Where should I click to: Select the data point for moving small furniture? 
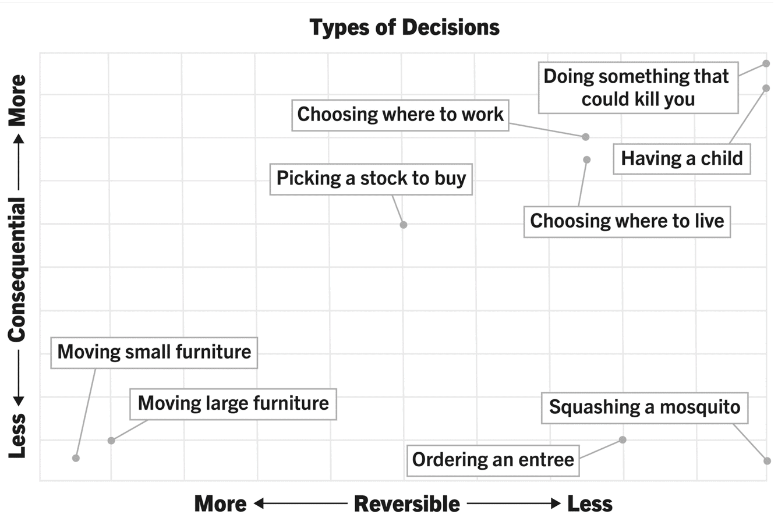point(76,458)
